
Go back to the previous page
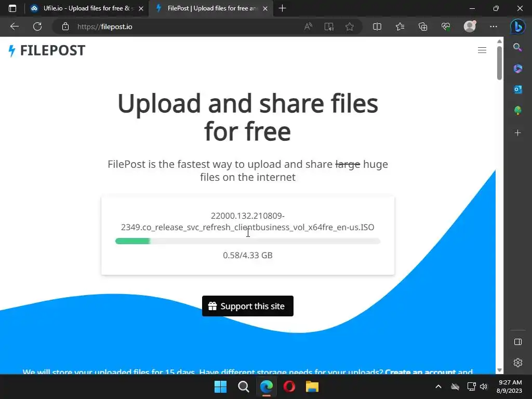pyautogui.click(x=14, y=26)
